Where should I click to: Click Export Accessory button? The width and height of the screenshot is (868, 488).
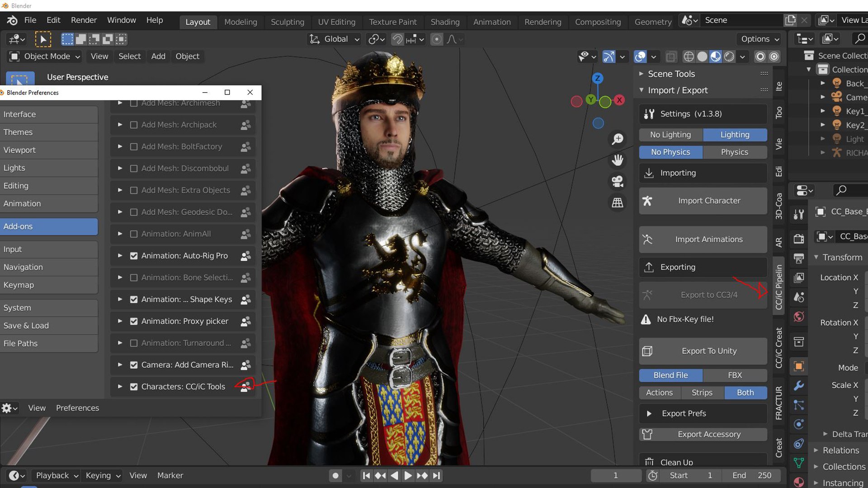(703, 435)
